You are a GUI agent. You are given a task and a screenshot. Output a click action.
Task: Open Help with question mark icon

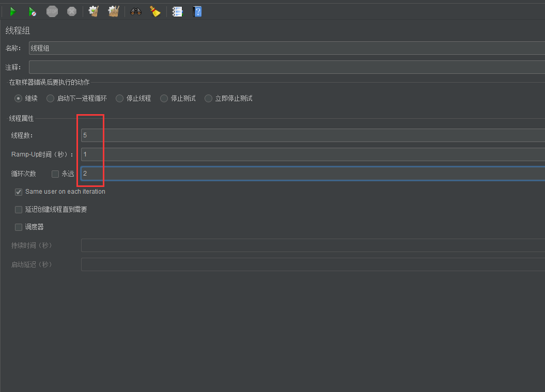pyautogui.click(x=197, y=12)
